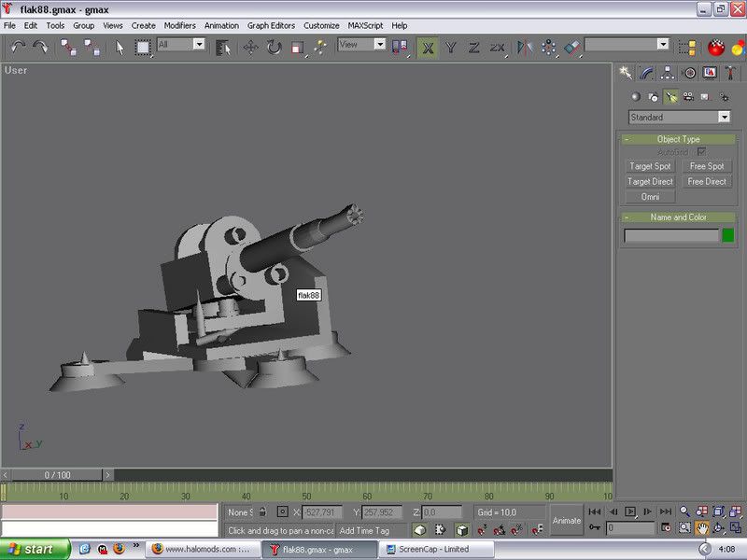Collapse the Name and Color rollout
The height and width of the screenshot is (560, 747).
pyautogui.click(x=679, y=217)
